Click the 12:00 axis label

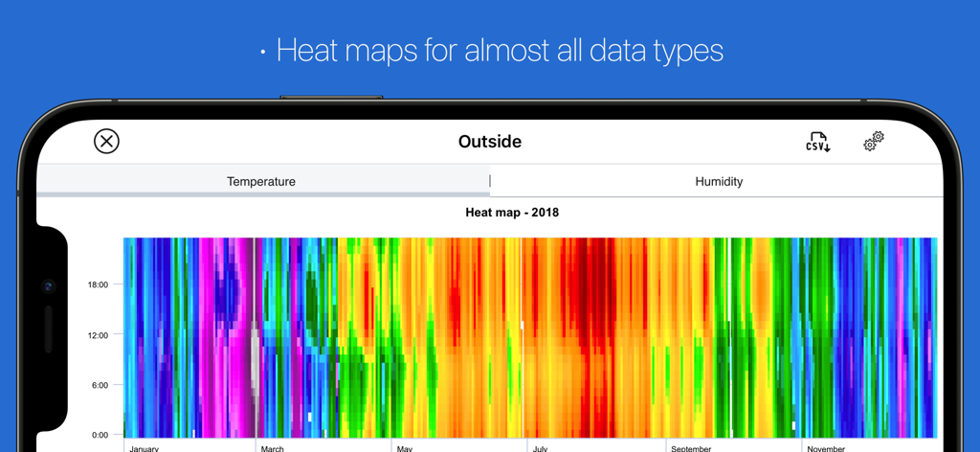click(x=98, y=334)
